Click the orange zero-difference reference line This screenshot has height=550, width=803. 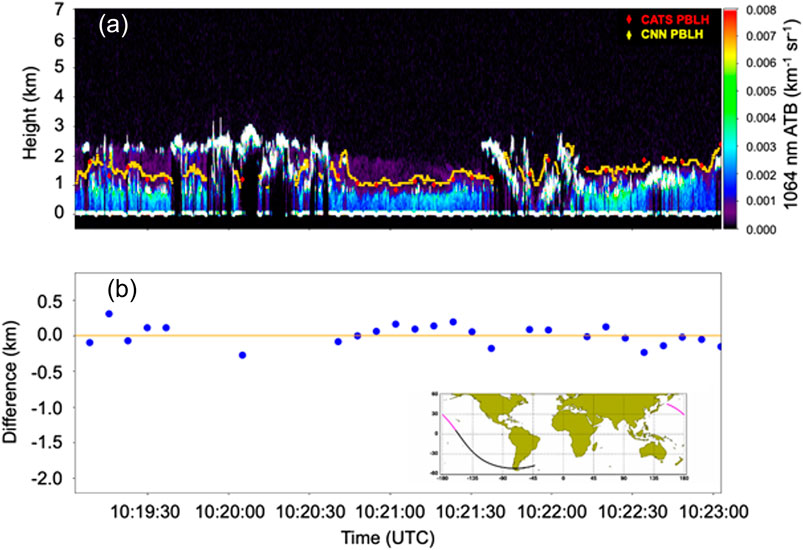[398, 335]
